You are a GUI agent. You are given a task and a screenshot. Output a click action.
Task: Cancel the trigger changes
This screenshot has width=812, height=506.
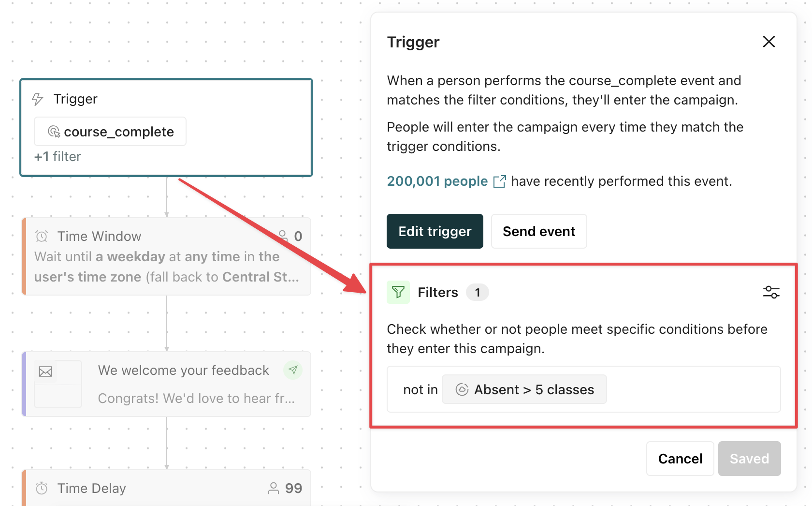[x=680, y=459]
